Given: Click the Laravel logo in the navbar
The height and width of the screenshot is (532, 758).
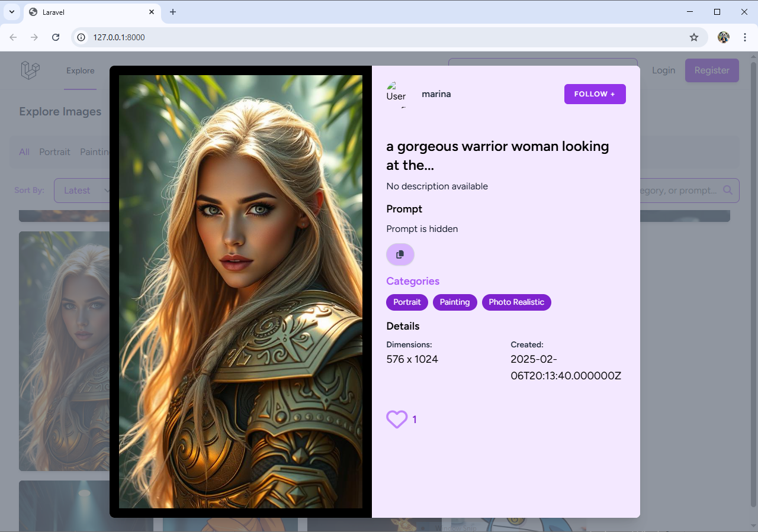Looking at the screenshot, I should click(x=30, y=70).
